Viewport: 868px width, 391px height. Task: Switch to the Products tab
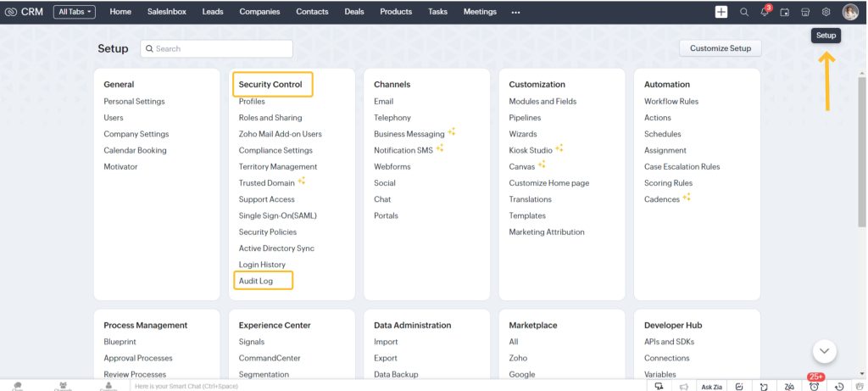pos(396,12)
